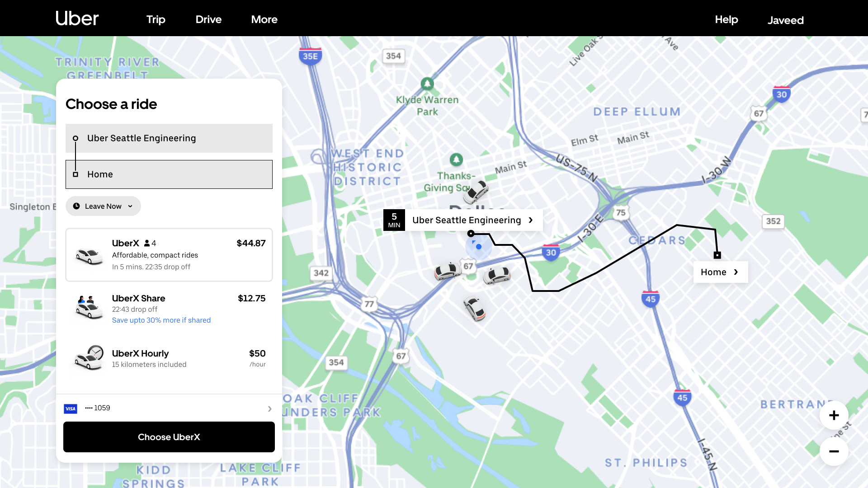Open the Drive menu
This screenshot has height=488, width=868.
pos(208,19)
